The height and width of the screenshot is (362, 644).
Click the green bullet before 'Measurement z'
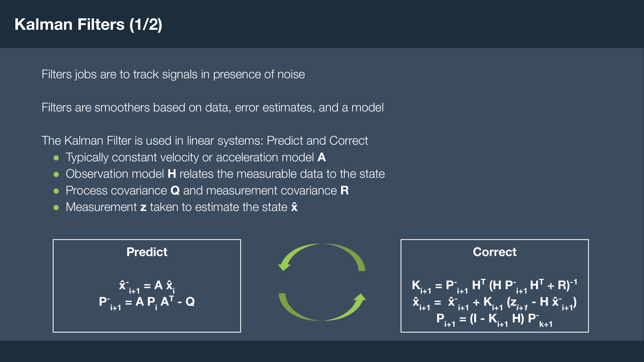56,208
